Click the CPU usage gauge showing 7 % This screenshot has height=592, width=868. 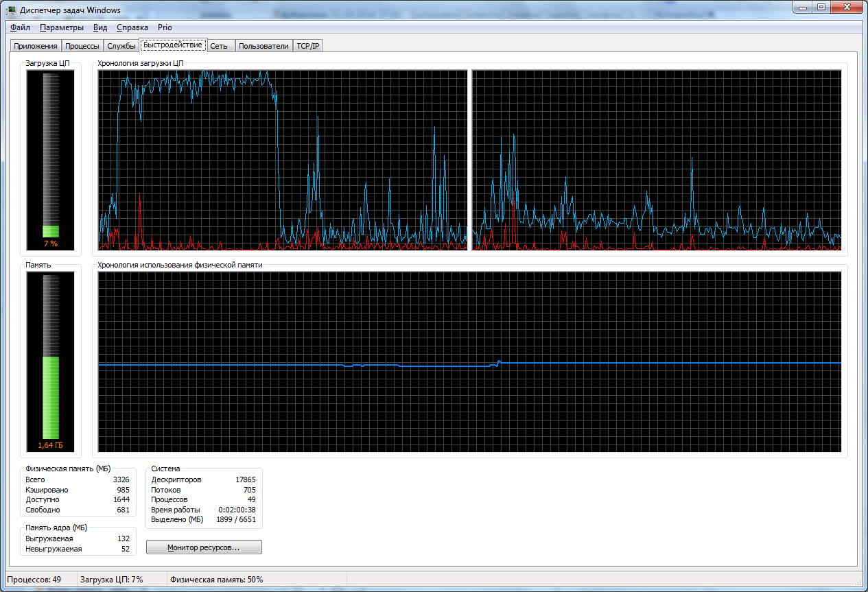click(51, 160)
